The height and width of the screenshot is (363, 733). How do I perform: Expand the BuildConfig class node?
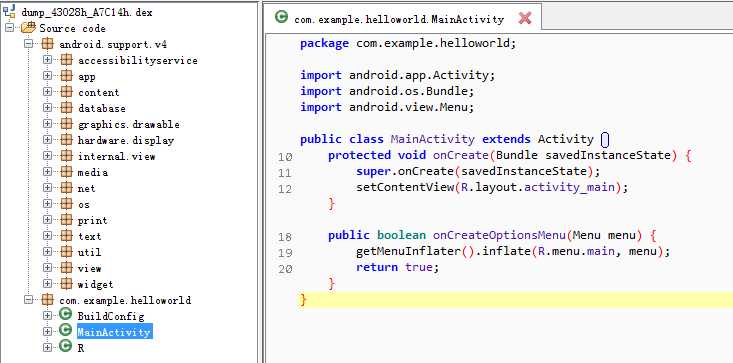(x=47, y=315)
